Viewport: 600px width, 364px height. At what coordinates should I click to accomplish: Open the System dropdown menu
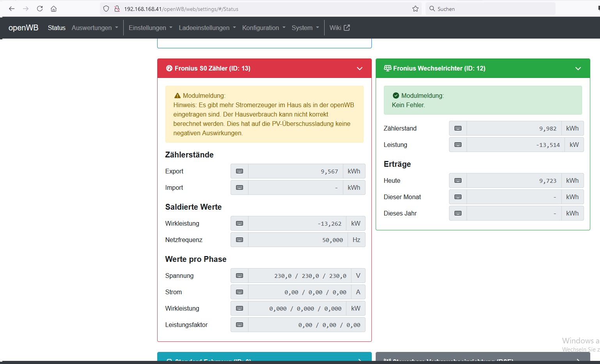pos(305,28)
